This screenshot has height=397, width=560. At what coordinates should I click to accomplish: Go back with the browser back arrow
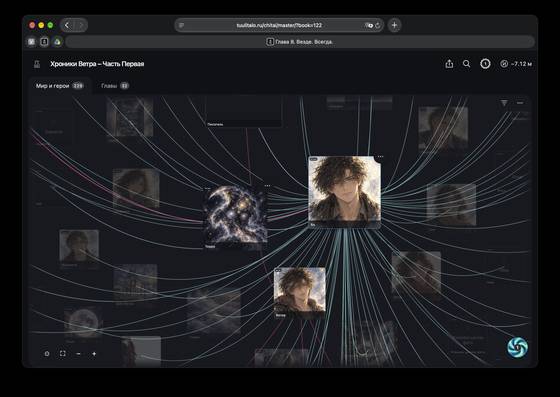click(67, 25)
